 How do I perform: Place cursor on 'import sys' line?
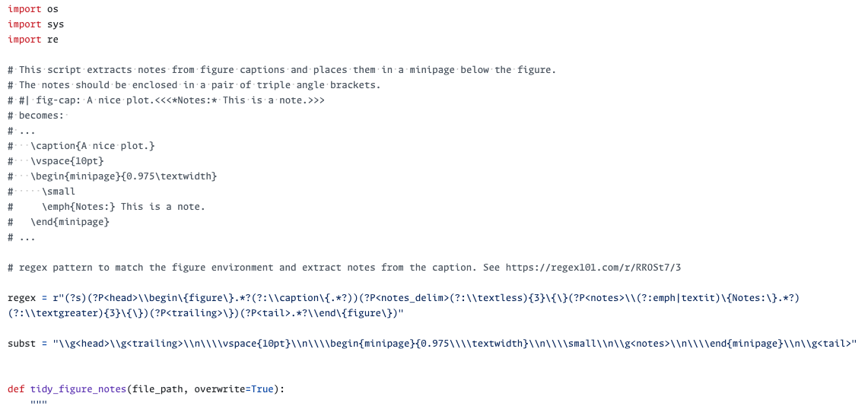pyautogui.click(x=36, y=24)
